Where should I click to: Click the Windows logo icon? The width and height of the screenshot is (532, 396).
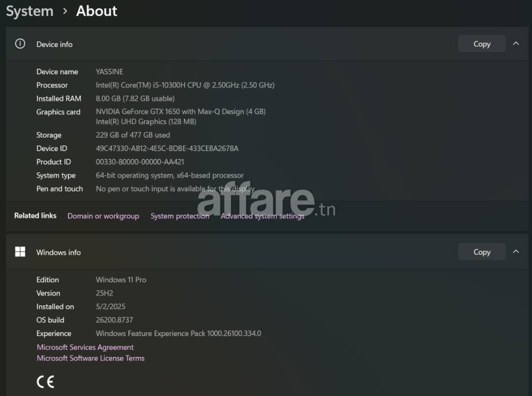(20, 251)
